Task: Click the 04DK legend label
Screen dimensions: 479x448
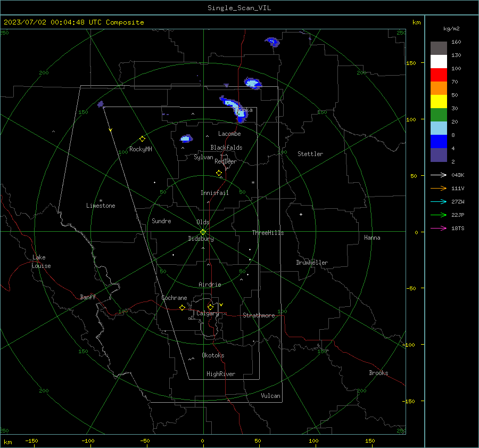Action: [x=458, y=175]
